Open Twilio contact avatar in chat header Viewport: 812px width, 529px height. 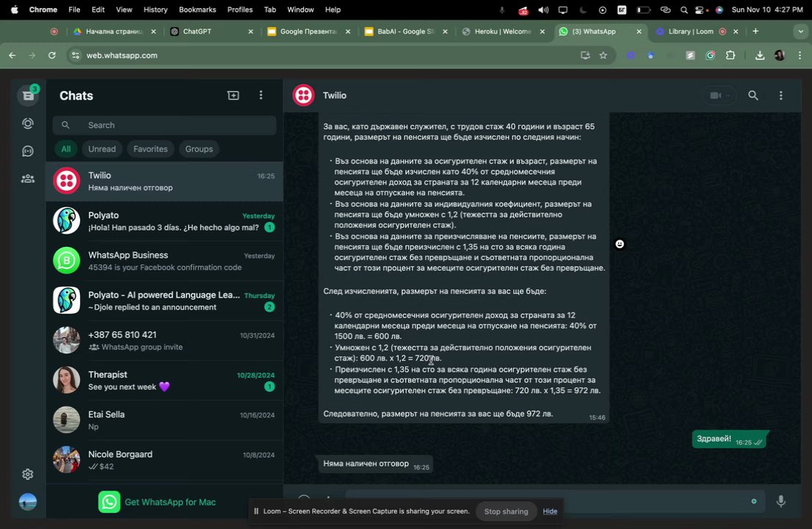pos(303,96)
